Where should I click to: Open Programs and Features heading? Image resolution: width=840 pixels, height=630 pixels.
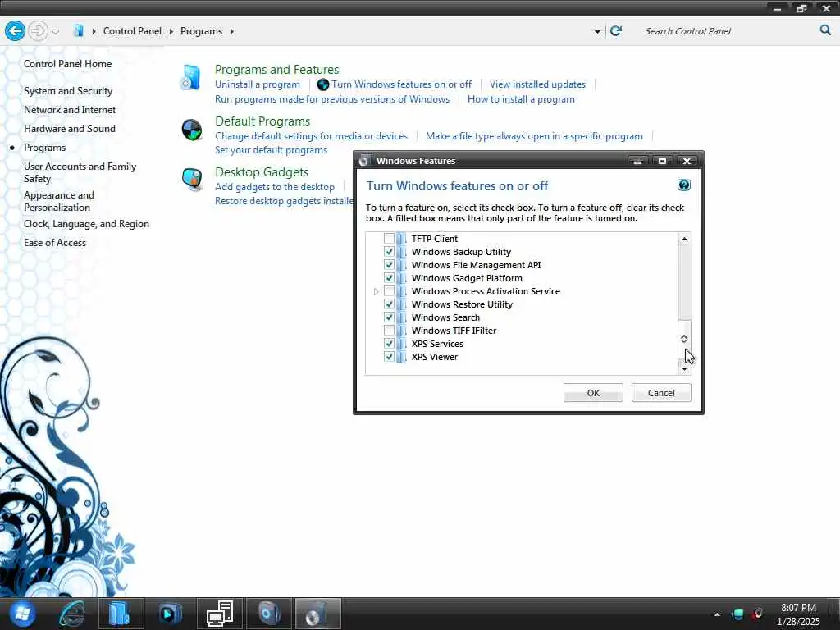(x=277, y=70)
